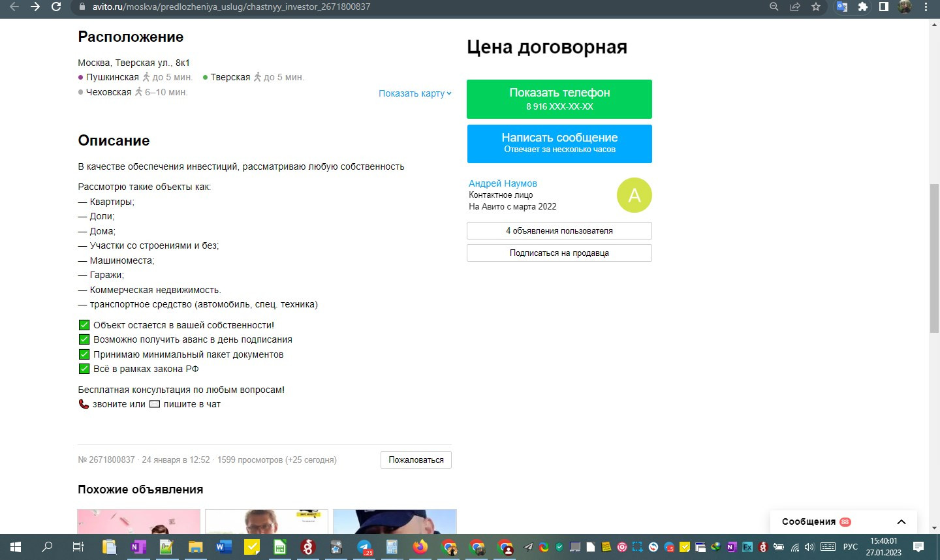
Task: Go back with the browser back arrow
Action: pos(14,7)
